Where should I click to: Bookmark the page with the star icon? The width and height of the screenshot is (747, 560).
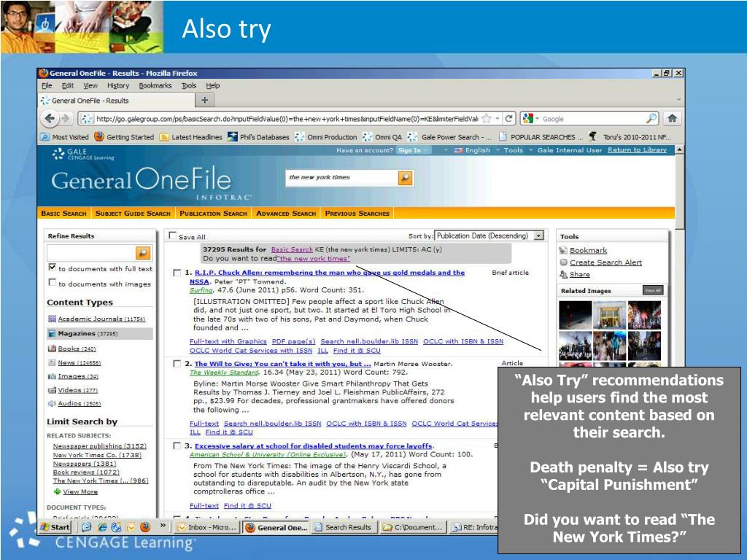[x=487, y=118]
